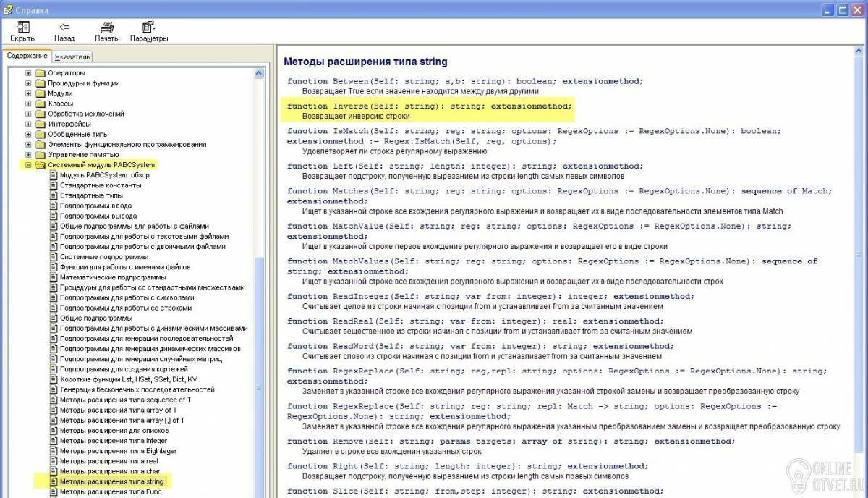Image resolution: width=868 pixels, height=498 pixels.
Task: Open Подпрограммы для создания кортежей
Action: [x=123, y=369]
